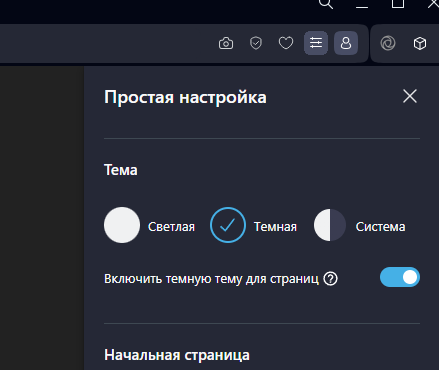Select the Светлая theme circle
439x370 pixels.
pos(122,225)
